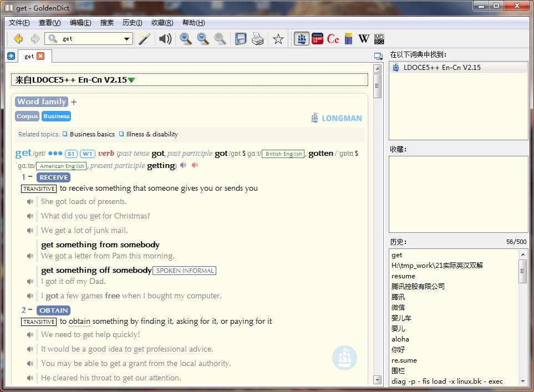Click the print article icon
Viewport: 534px width, 392px height.
click(x=258, y=39)
